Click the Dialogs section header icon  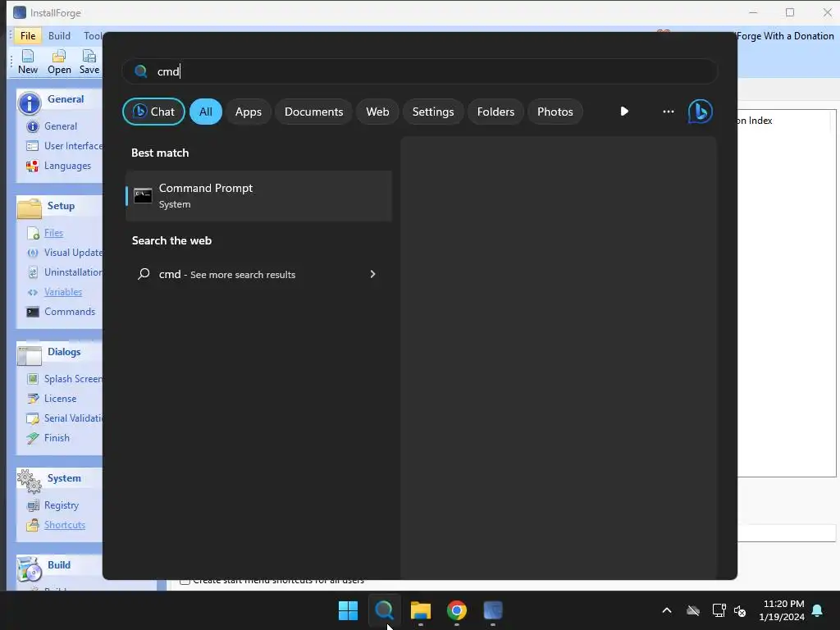tap(29, 355)
